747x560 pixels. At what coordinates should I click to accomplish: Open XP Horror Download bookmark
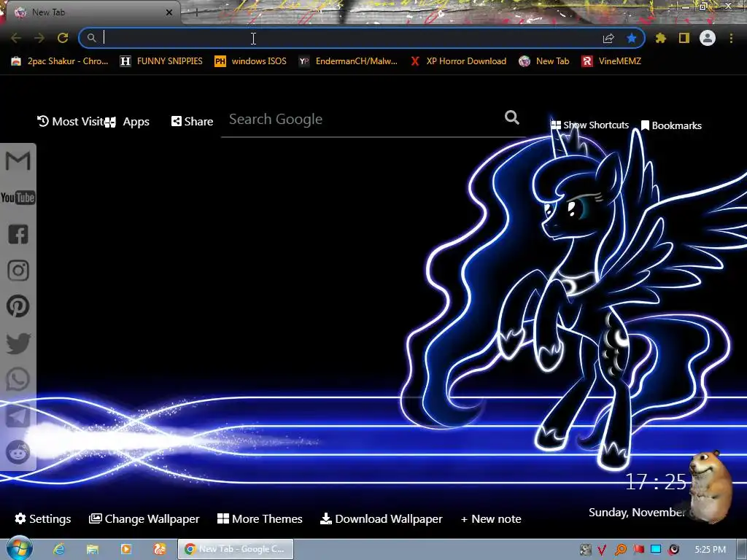pos(458,61)
